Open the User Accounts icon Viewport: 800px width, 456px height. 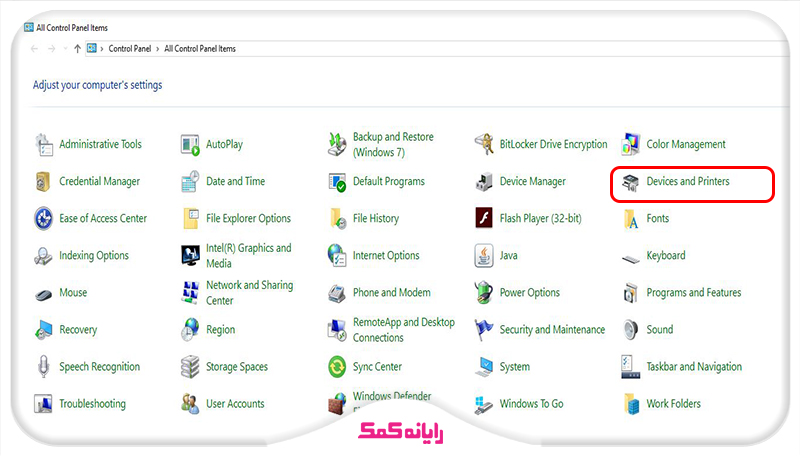pyautogui.click(x=190, y=404)
